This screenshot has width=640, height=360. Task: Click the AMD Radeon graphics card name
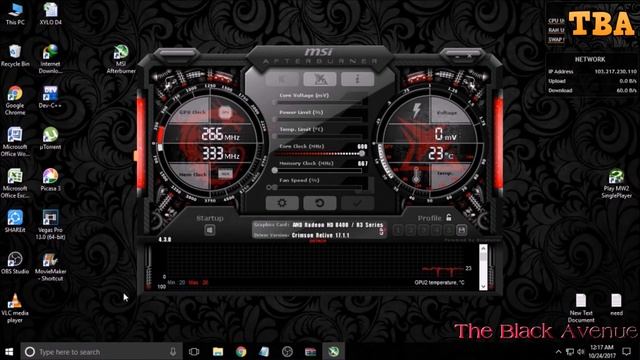(338, 225)
